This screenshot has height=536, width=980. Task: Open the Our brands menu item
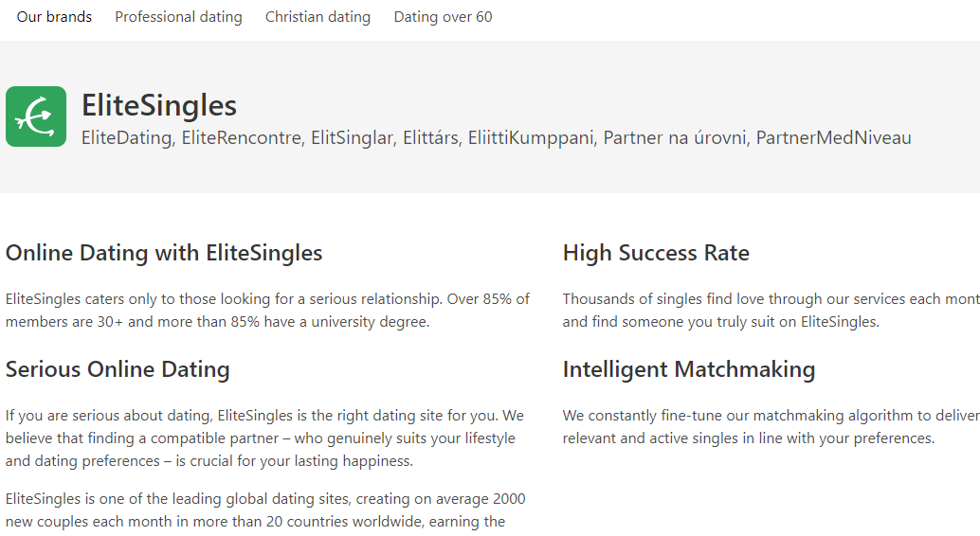(x=54, y=17)
